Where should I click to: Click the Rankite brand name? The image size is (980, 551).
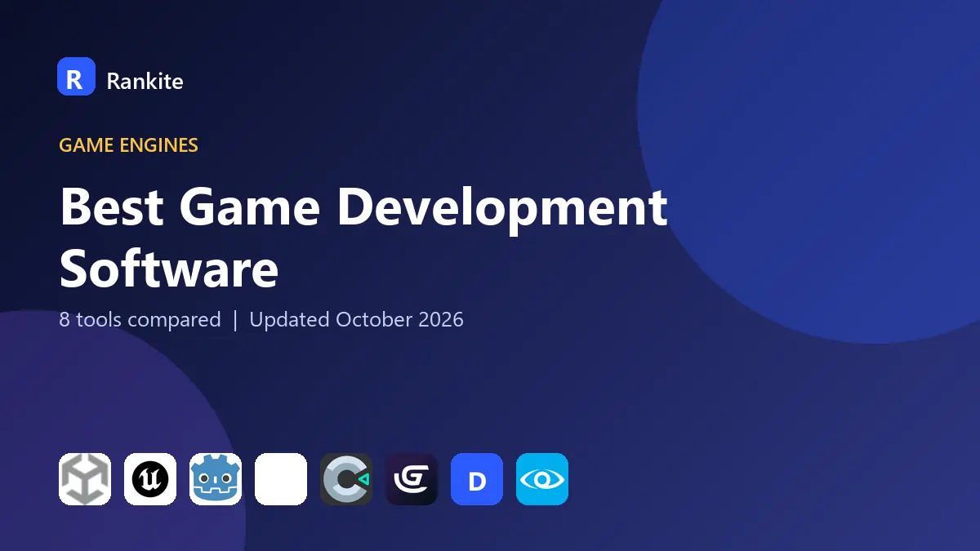[x=145, y=81]
